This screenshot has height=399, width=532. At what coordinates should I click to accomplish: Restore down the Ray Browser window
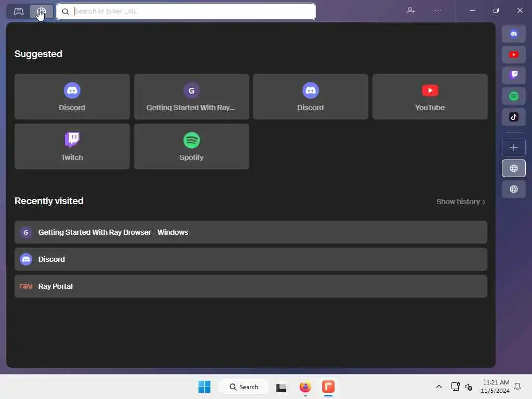click(496, 10)
